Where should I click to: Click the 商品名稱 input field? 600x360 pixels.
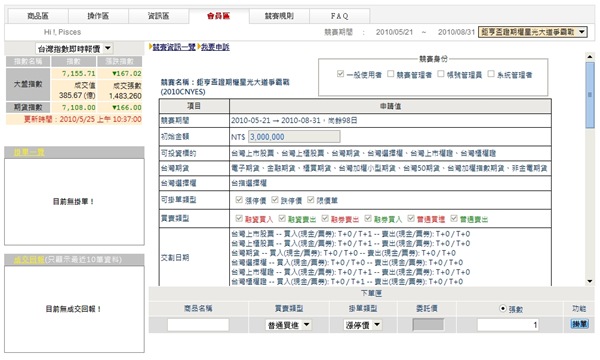(198, 325)
